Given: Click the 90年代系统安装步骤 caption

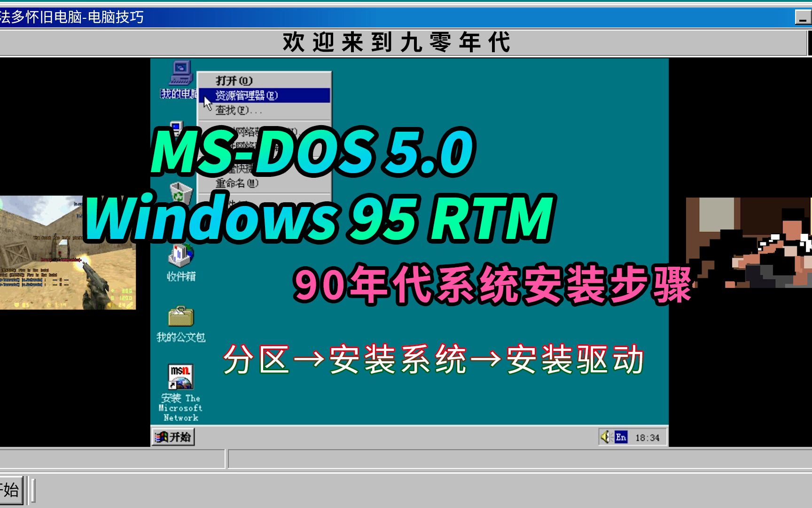Looking at the screenshot, I should (492, 284).
